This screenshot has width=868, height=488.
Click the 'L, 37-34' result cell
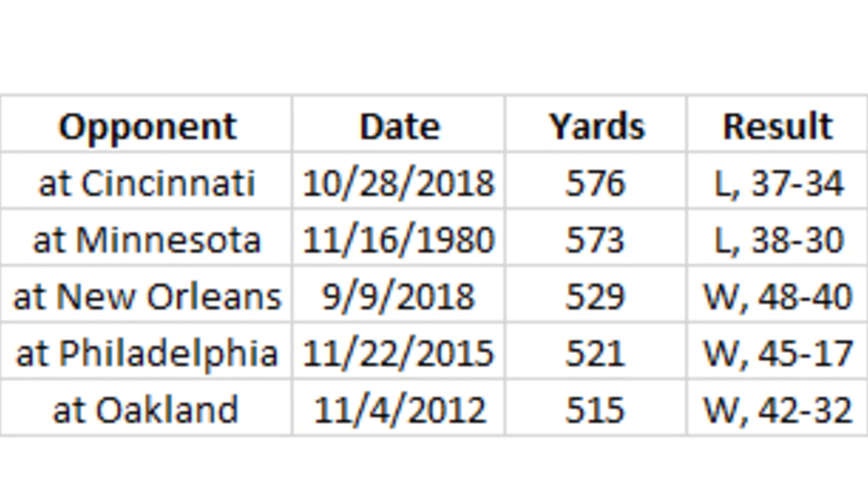[x=777, y=180]
